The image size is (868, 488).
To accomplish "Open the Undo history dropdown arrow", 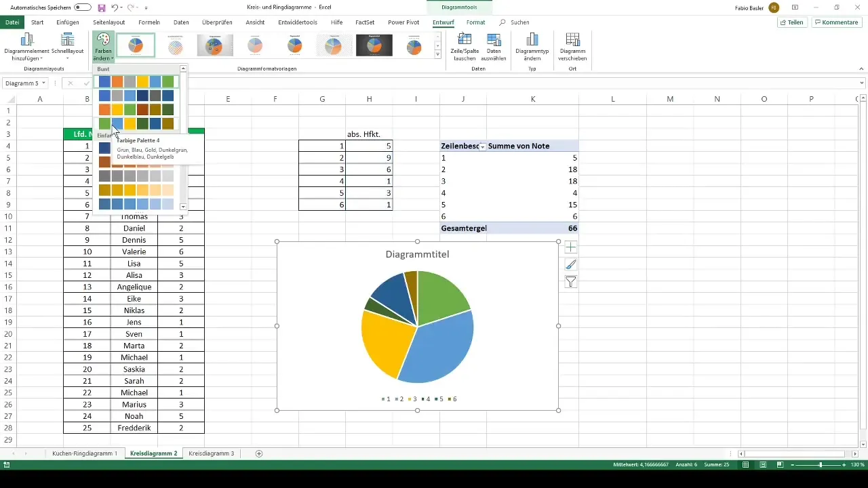I will tap(122, 7).
